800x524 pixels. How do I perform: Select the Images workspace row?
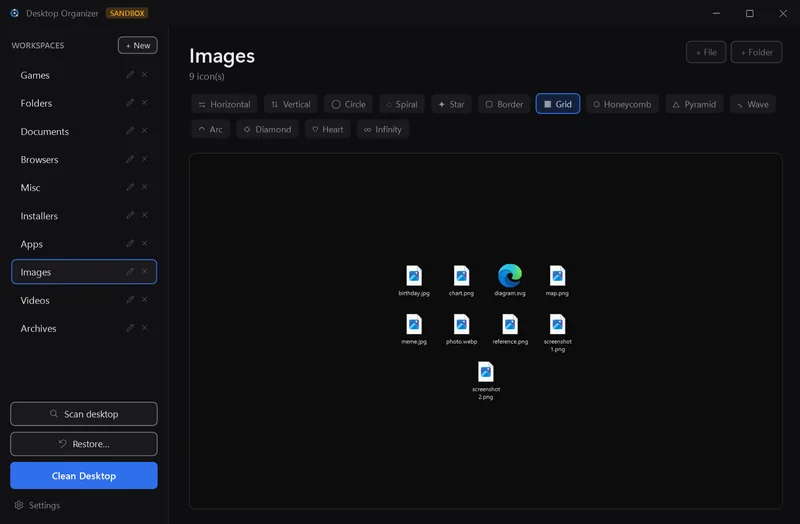click(x=84, y=272)
